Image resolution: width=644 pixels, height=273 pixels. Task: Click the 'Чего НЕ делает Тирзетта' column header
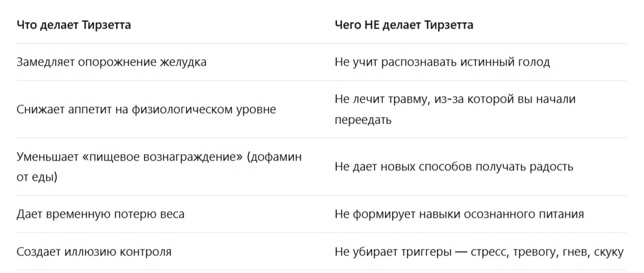point(404,25)
